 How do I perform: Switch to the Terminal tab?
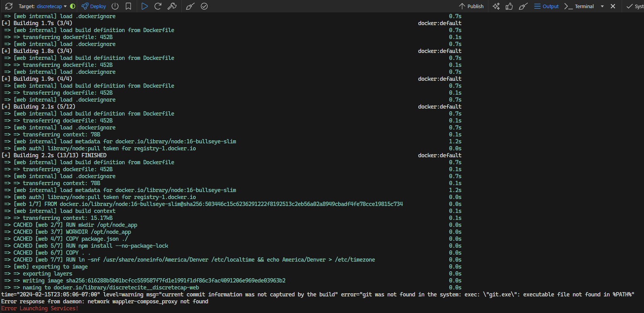pos(579,6)
